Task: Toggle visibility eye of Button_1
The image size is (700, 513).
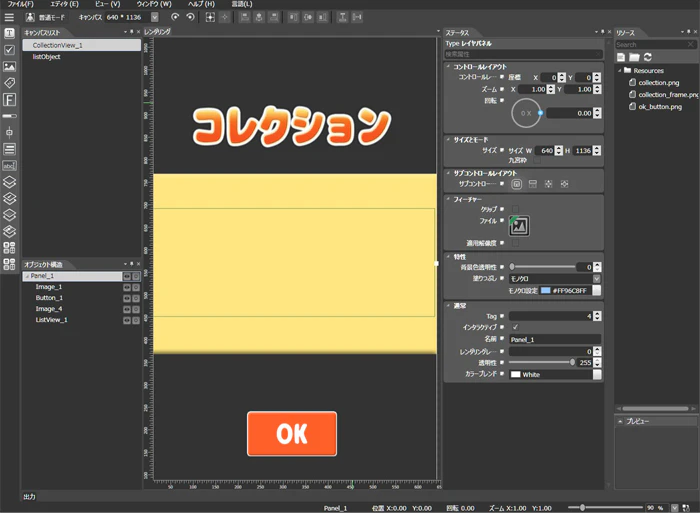Action: 127,298
